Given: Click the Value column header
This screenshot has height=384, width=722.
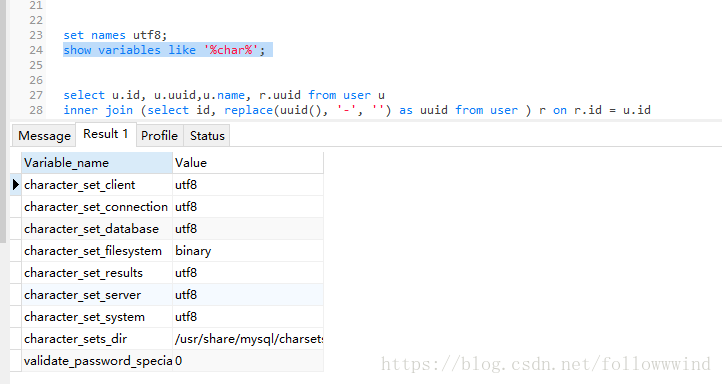Looking at the screenshot, I should pos(248,163).
